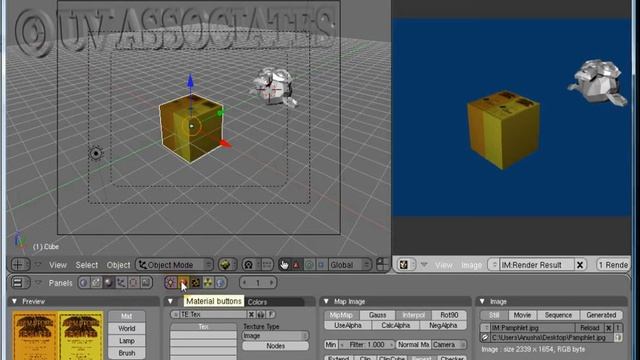Toggle the MipMap option

(341, 315)
